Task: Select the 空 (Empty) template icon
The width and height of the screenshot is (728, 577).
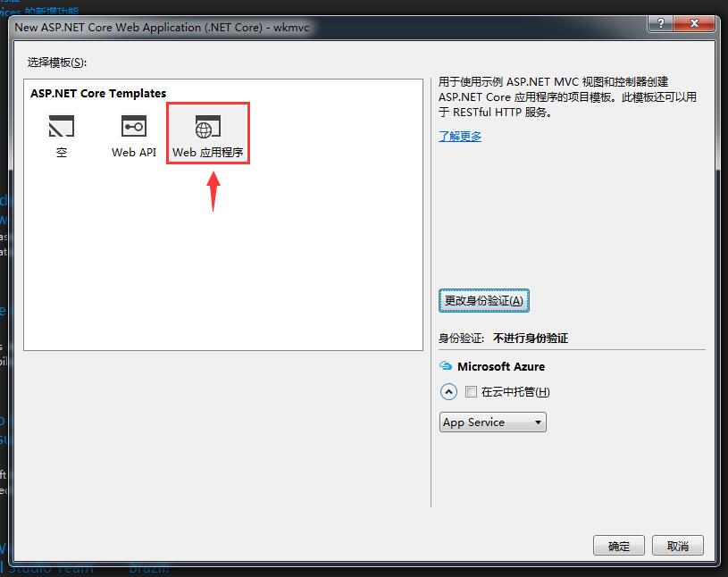Action: coord(62,126)
